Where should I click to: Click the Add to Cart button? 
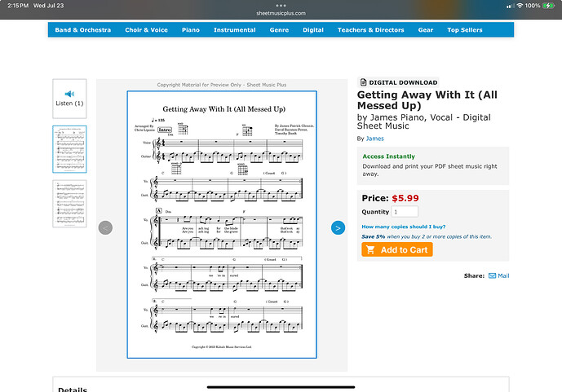tap(397, 249)
